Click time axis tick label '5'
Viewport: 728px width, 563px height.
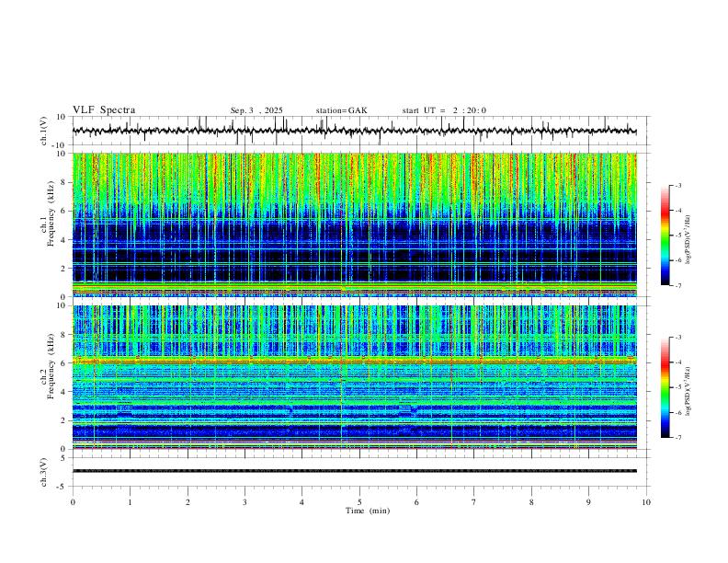tap(359, 502)
